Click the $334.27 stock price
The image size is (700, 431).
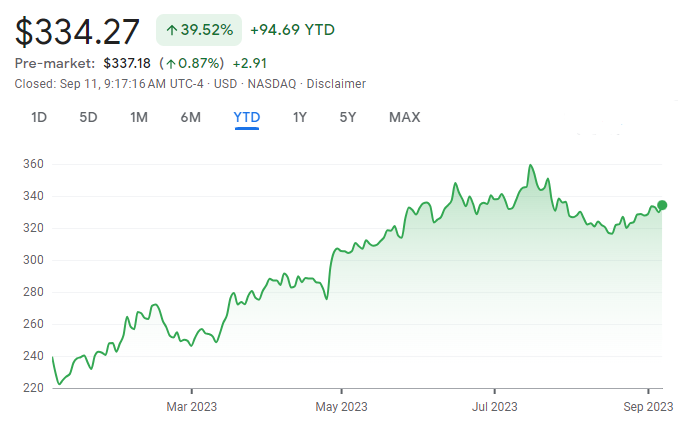click(77, 31)
